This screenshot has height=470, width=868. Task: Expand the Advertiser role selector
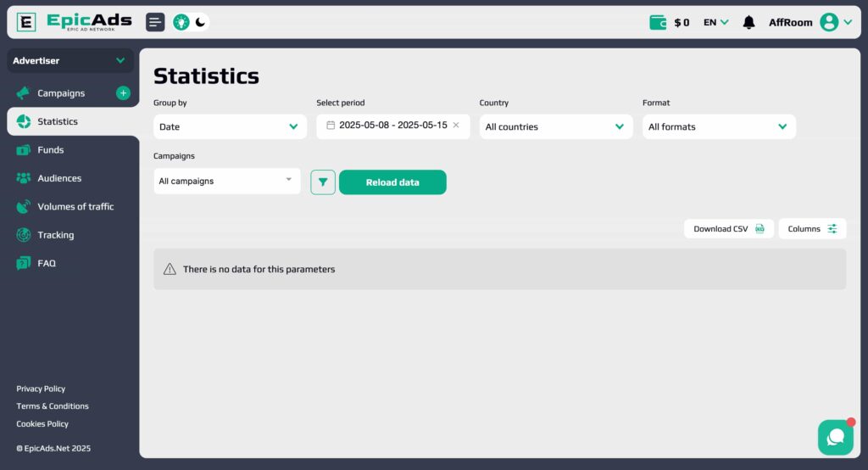(70, 60)
